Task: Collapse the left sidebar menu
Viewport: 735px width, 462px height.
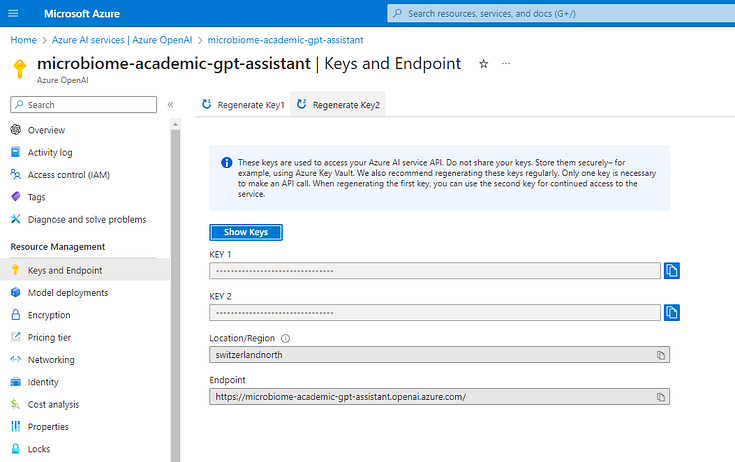Action: click(170, 104)
